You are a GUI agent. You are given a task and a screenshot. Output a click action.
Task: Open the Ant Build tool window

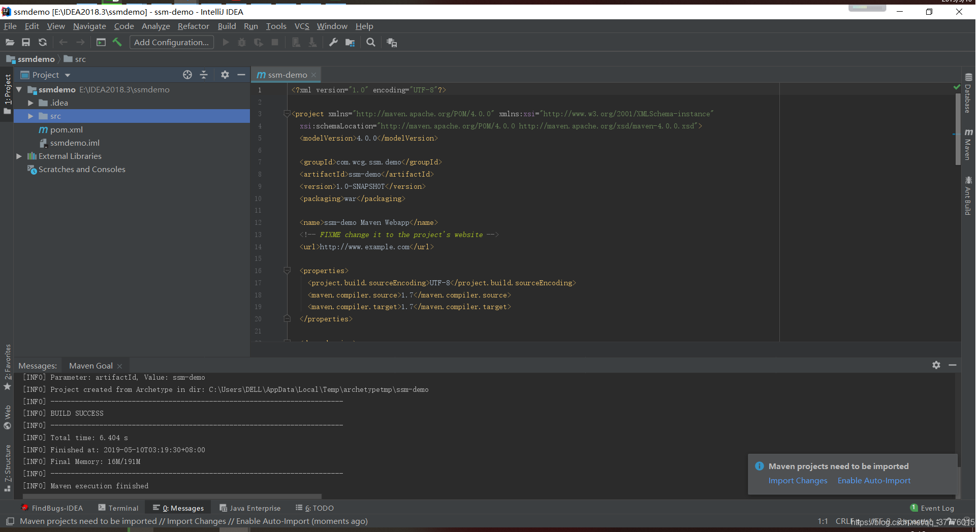tap(968, 195)
